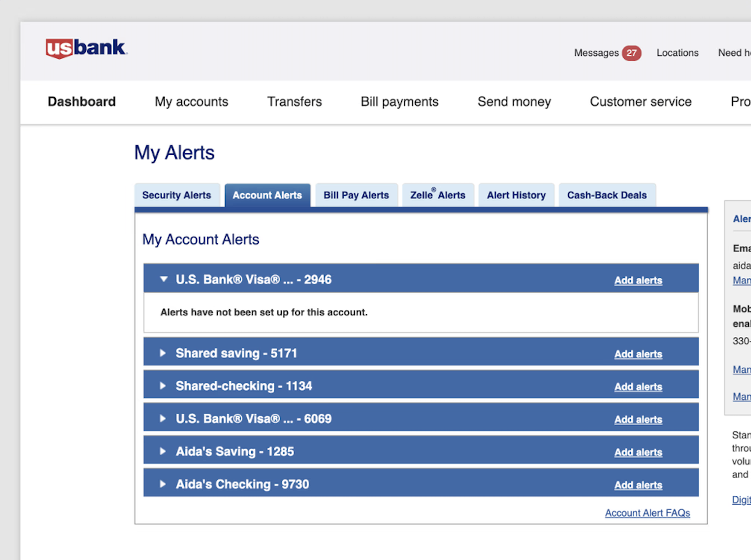The height and width of the screenshot is (560, 751).
Task: Open the Bill Pay Alerts tab
Action: point(356,195)
